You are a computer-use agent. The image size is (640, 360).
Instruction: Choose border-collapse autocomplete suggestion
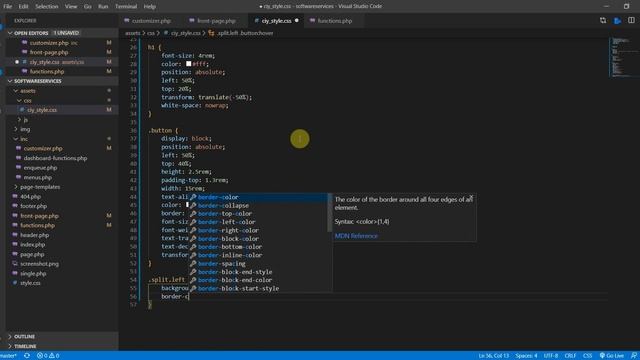(x=258, y=205)
